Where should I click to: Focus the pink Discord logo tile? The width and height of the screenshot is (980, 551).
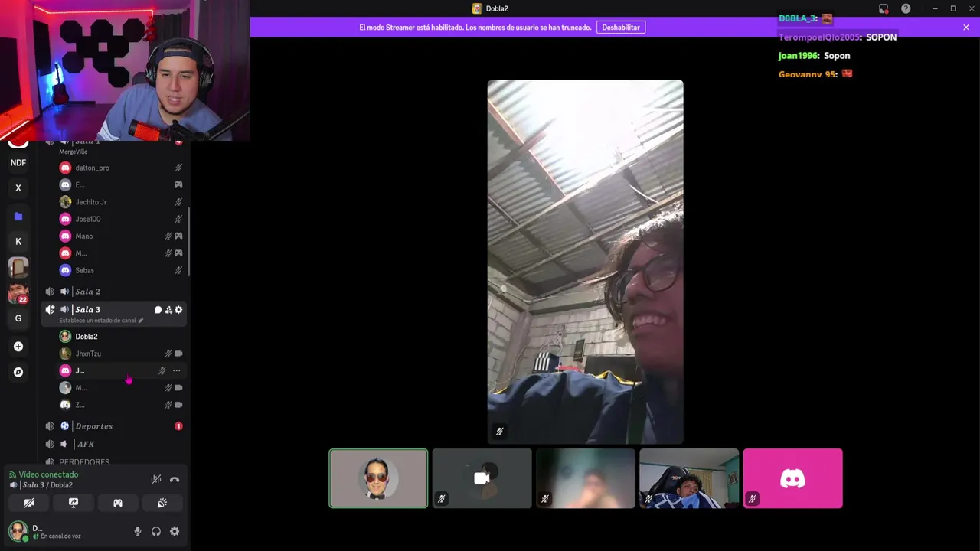point(792,478)
